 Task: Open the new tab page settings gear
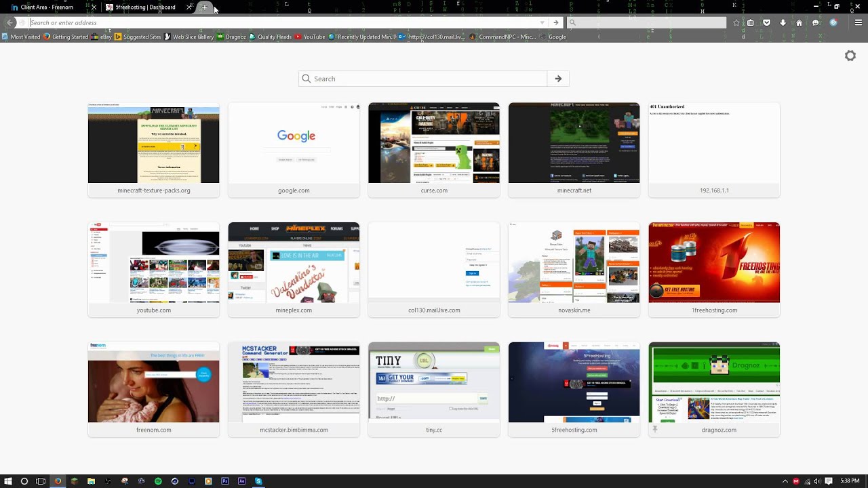coord(850,56)
